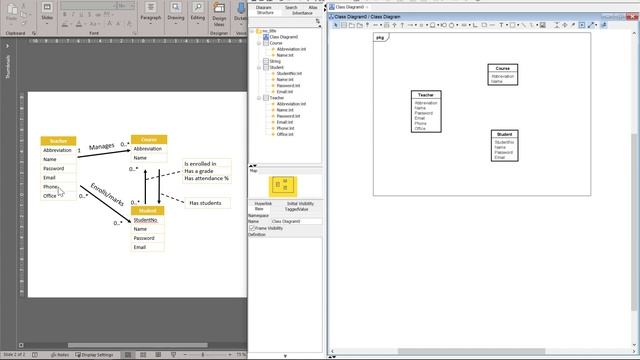Click the diagram canvas horizontal scrollbar
Image resolution: width=640 pixels, height=360 pixels.
pyautogui.click(x=472, y=351)
